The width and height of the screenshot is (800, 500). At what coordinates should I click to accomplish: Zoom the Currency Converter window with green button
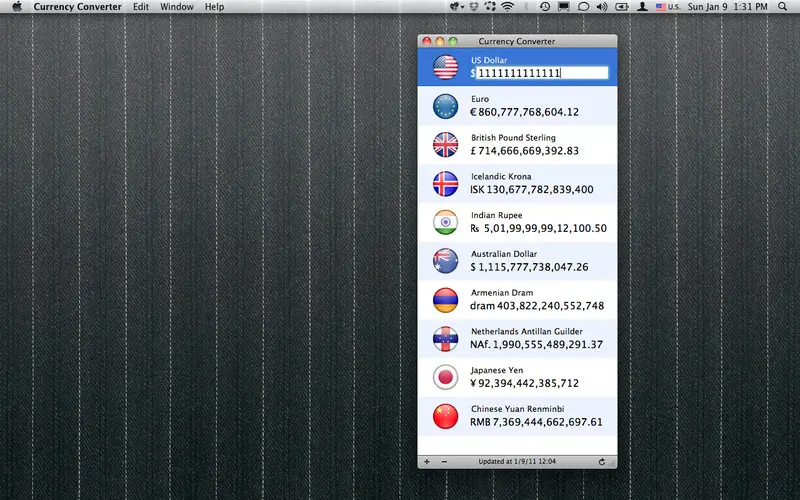453,41
